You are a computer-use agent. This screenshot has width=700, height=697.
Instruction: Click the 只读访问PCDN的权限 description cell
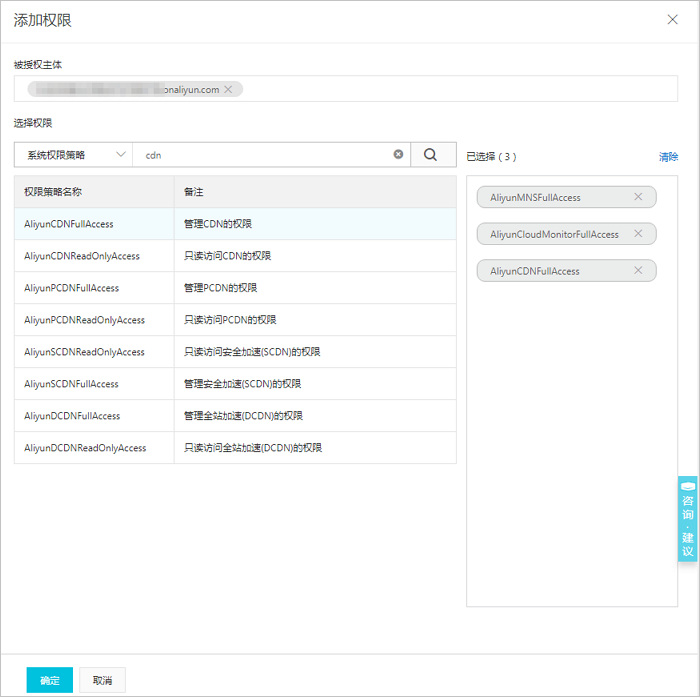pyautogui.click(x=315, y=320)
